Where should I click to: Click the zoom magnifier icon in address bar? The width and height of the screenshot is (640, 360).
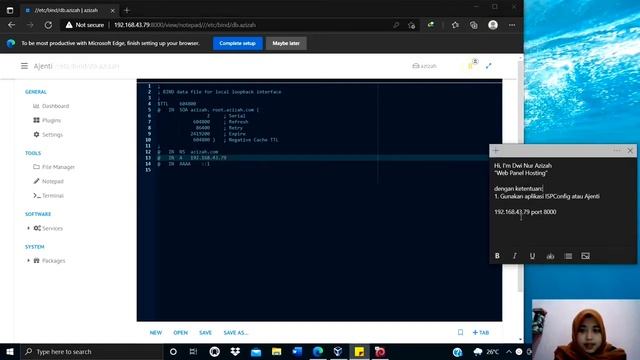click(396, 25)
